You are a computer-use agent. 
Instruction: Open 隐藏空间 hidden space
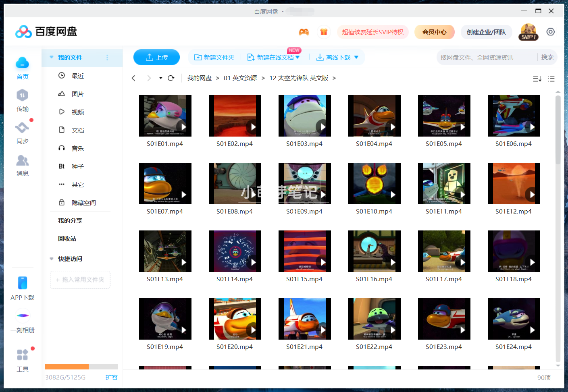pyautogui.click(x=83, y=202)
